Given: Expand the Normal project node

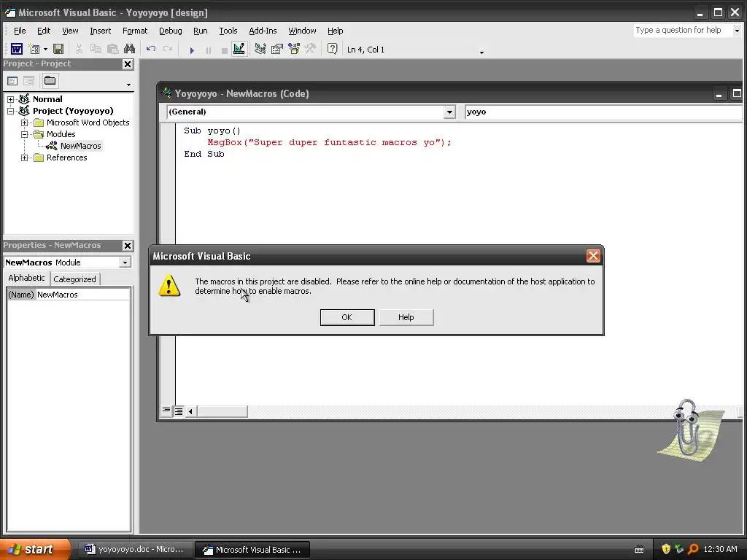Looking at the screenshot, I should 10,99.
